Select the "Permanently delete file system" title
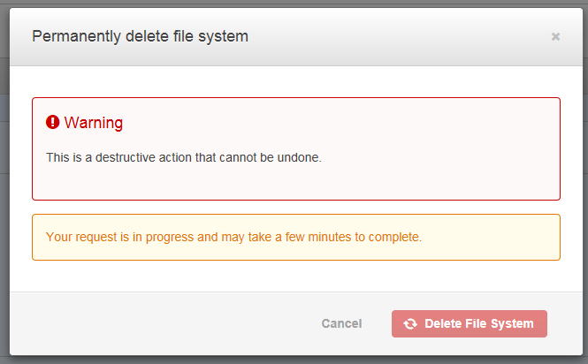588x364 pixels. (x=140, y=36)
